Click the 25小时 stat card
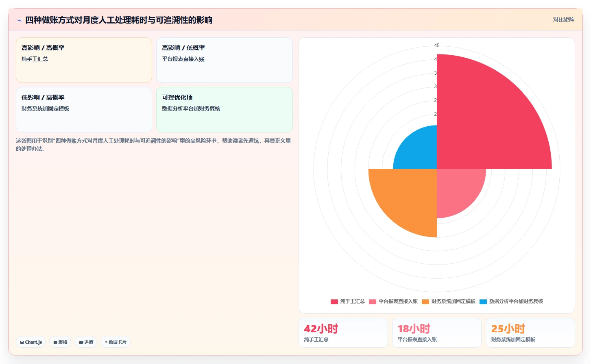The width and height of the screenshot is (591, 364). pos(530,333)
